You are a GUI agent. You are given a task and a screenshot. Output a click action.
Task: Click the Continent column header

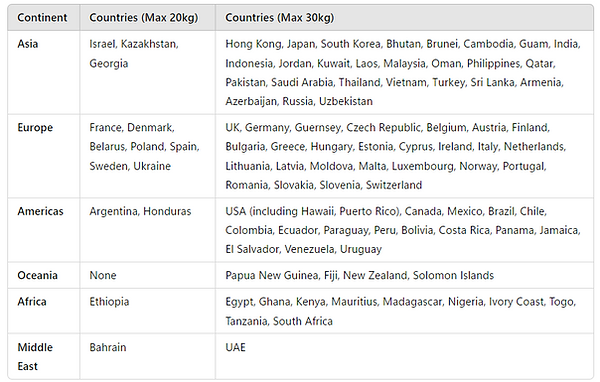(42, 18)
